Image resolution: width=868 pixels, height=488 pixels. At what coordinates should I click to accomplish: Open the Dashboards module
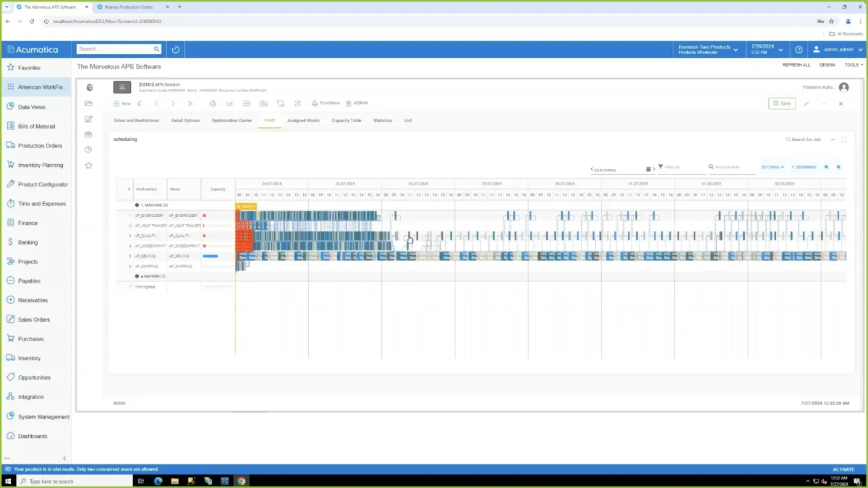[35, 436]
